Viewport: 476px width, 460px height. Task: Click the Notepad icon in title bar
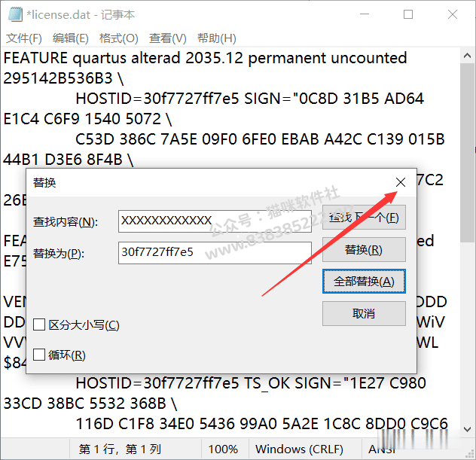pyautogui.click(x=15, y=14)
